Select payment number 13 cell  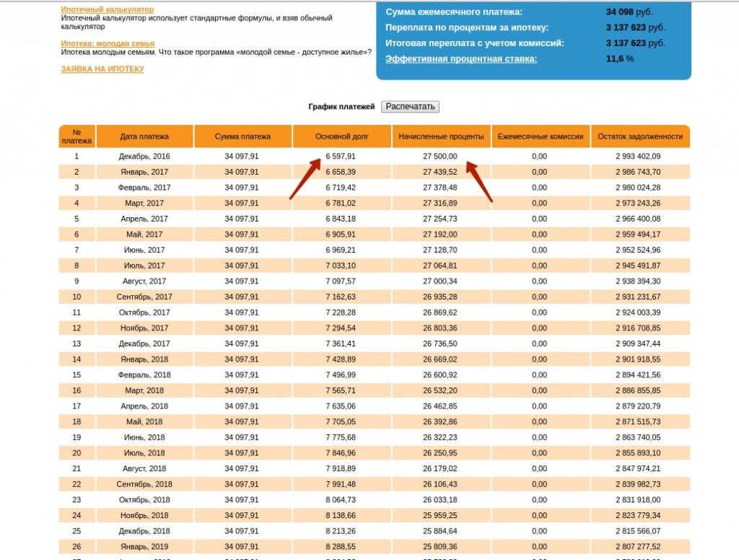76,344
